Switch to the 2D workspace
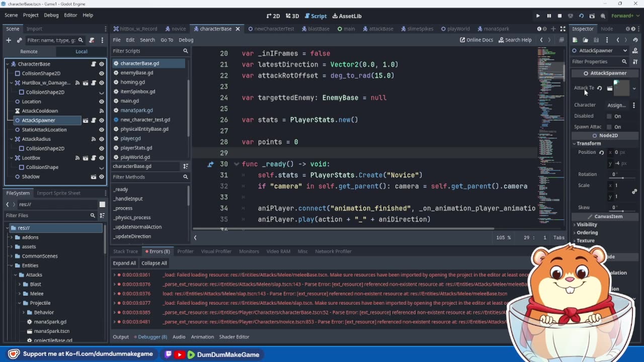Viewport: 644px width, 362px height. coord(273,16)
